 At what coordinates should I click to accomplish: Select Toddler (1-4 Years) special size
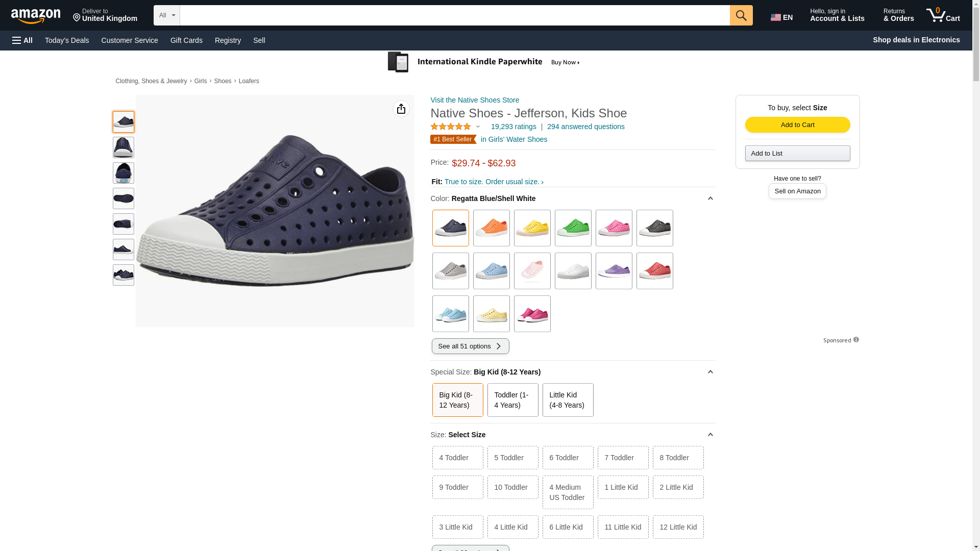[x=512, y=400]
